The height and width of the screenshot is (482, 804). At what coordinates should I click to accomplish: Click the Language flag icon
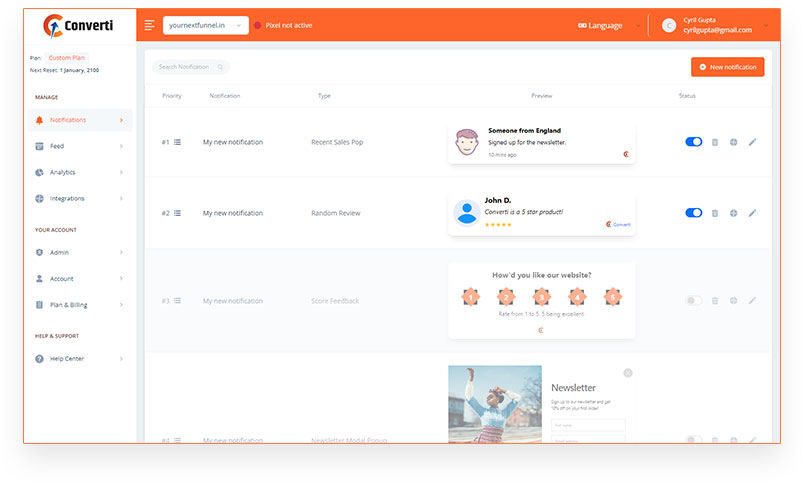click(x=582, y=25)
